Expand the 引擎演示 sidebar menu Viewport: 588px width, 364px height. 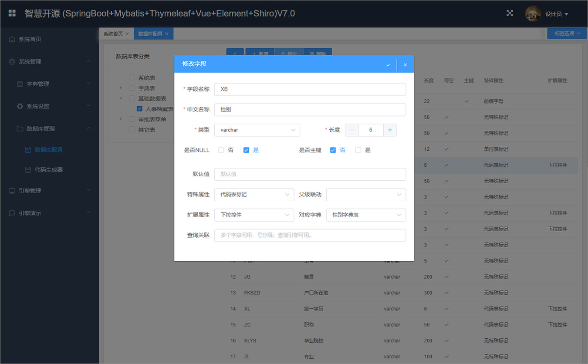pyautogui.click(x=50, y=213)
